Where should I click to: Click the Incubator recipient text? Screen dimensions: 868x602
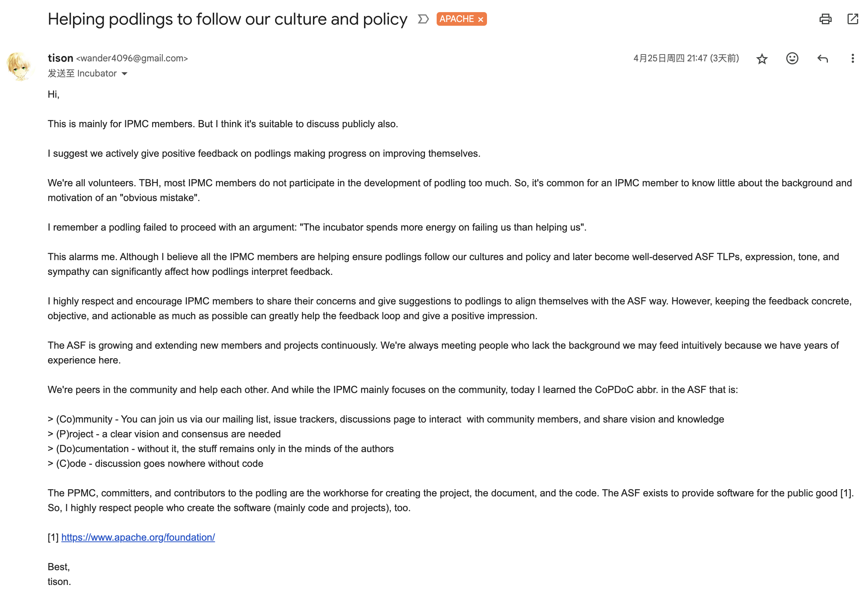coord(97,73)
